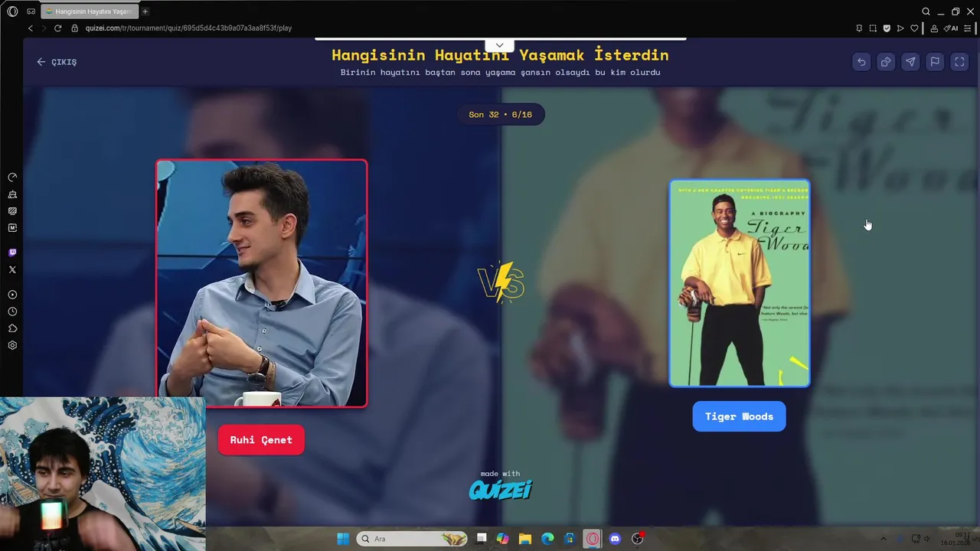This screenshot has width=980, height=551.
Task: Choose the Ruhi Çenet button
Action: [x=261, y=440]
